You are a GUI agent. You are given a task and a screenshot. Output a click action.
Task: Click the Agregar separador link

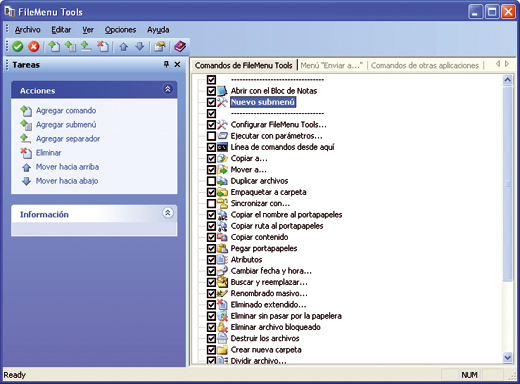[68, 139]
